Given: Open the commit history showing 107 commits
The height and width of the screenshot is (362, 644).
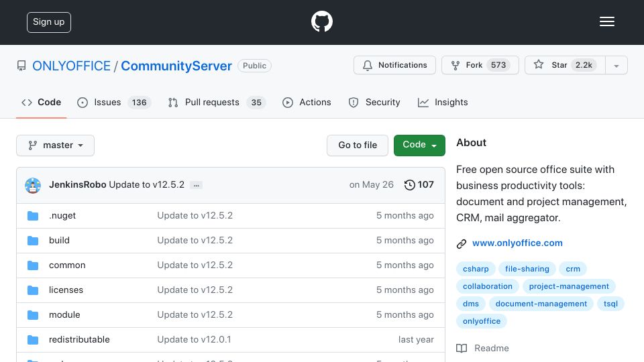Looking at the screenshot, I should pos(419,185).
